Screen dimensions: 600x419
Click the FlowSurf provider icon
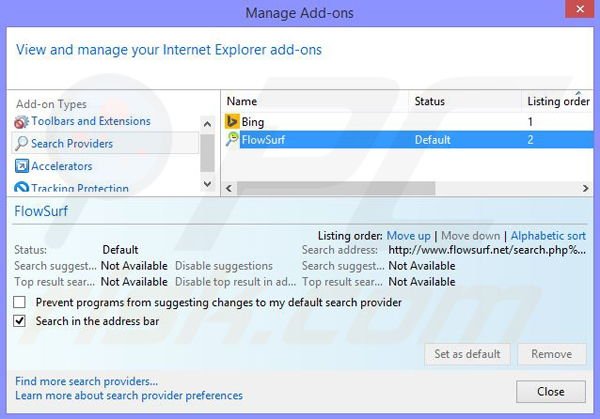(x=232, y=140)
